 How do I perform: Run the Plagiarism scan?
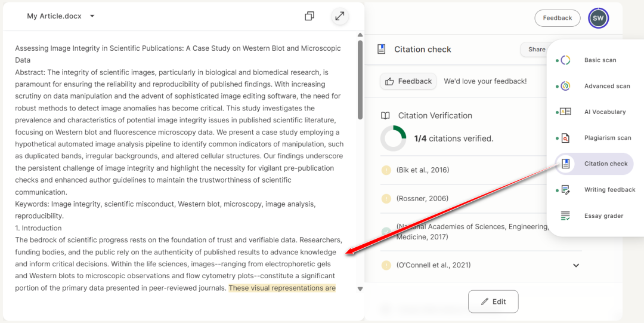[x=607, y=138]
